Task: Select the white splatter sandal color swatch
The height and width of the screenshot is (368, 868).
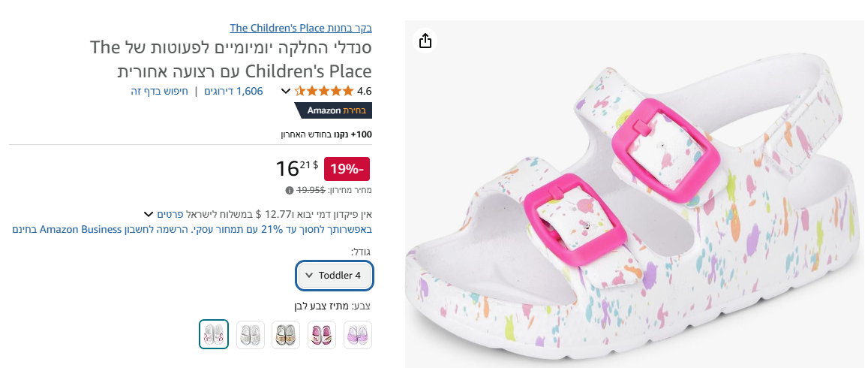Action: (214, 334)
